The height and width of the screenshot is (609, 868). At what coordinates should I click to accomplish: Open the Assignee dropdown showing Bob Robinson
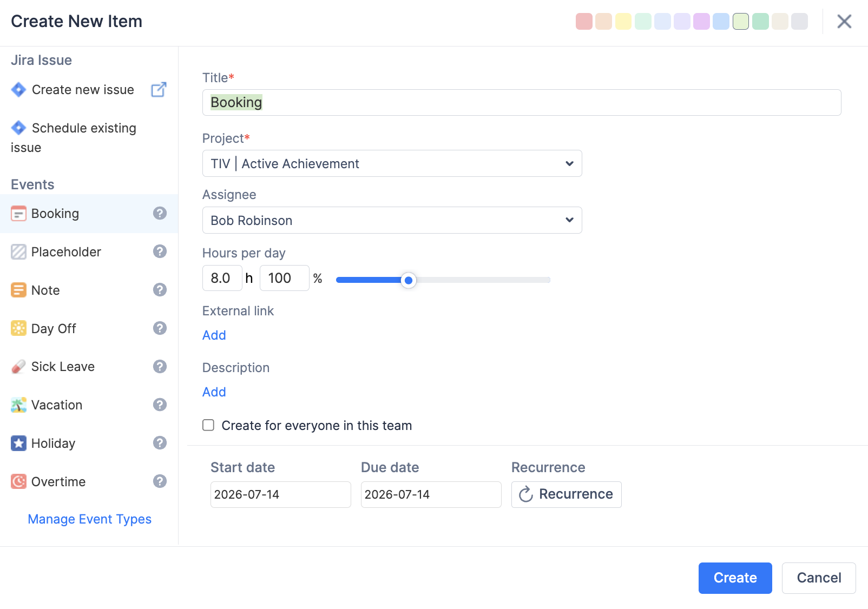coord(392,220)
